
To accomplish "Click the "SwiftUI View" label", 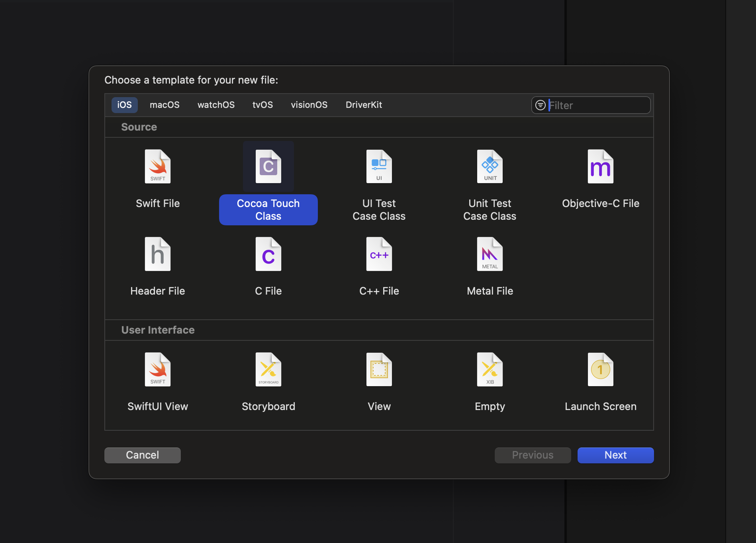I will click(x=158, y=406).
